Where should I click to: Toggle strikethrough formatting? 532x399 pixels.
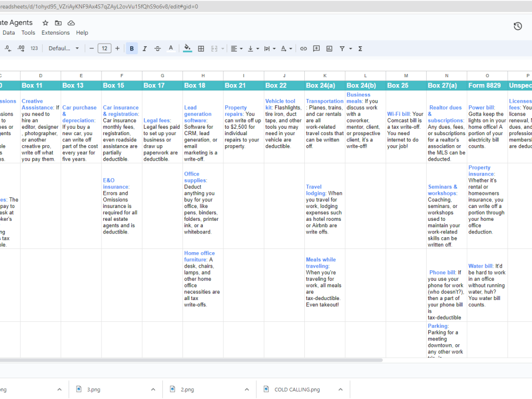click(157, 48)
